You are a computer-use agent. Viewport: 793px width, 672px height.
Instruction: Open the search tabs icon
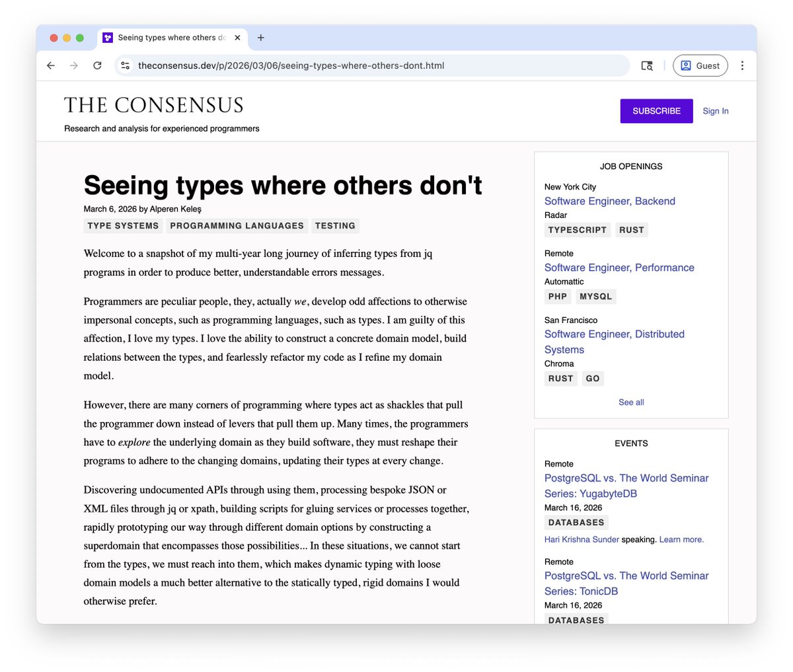pos(647,65)
